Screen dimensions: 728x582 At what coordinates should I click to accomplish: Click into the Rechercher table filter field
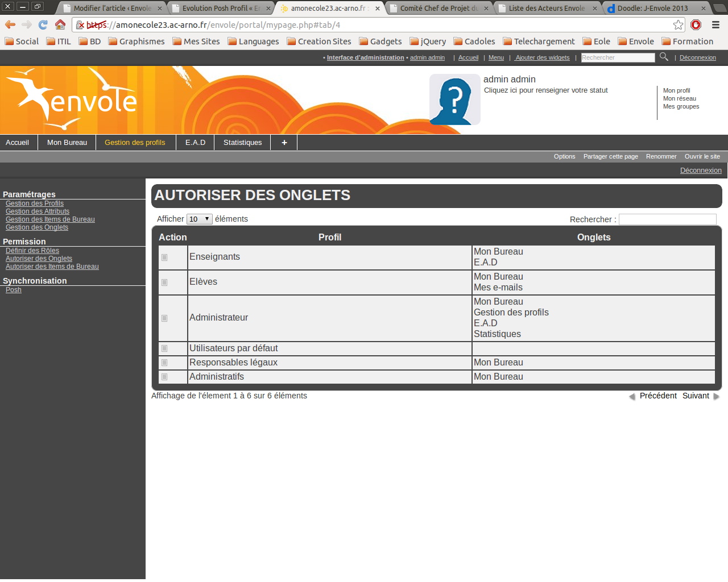[x=667, y=219]
